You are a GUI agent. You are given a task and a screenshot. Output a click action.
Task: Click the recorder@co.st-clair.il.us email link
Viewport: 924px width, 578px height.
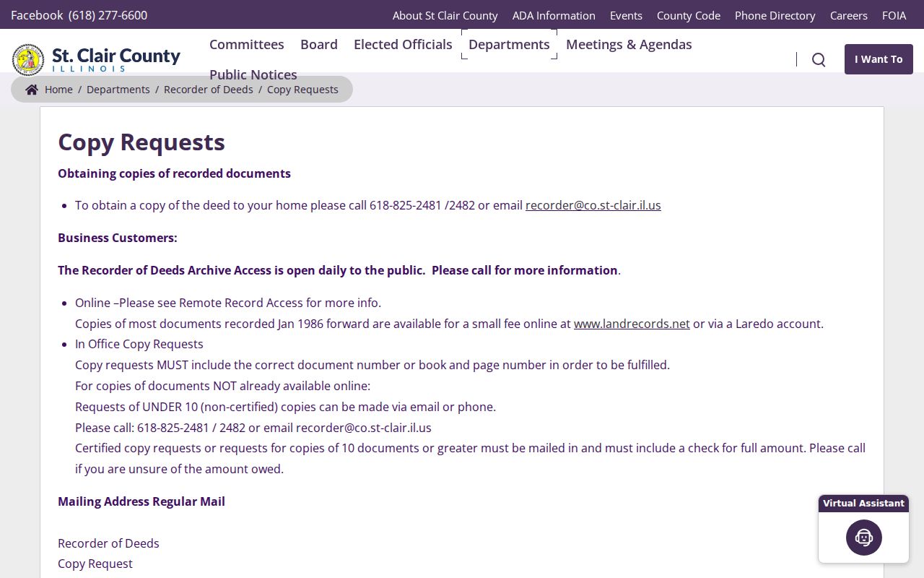(593, 205)
